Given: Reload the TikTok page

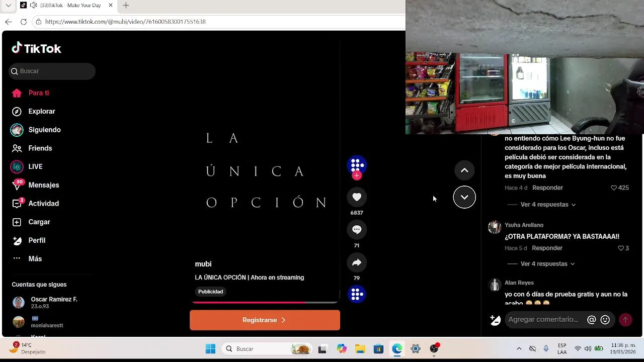Looking at the screenshot, I should click(24, 22).
